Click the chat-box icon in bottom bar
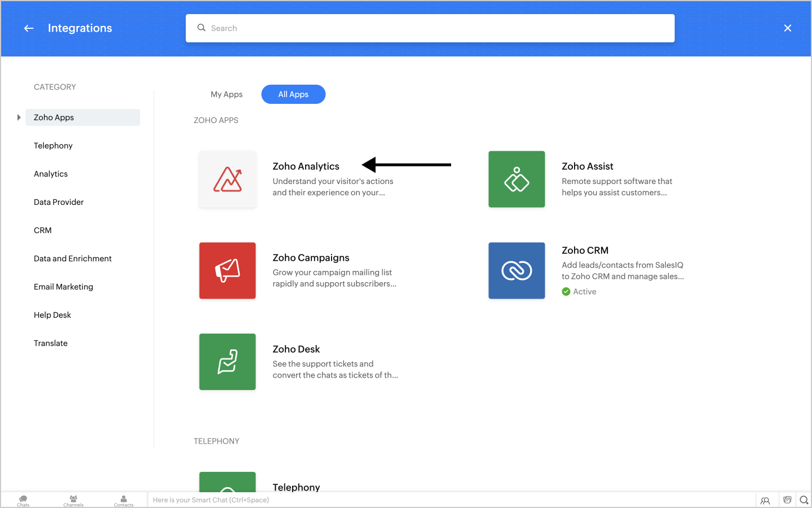The width and height of the screenshot is (812, 508). pos(787,500)
